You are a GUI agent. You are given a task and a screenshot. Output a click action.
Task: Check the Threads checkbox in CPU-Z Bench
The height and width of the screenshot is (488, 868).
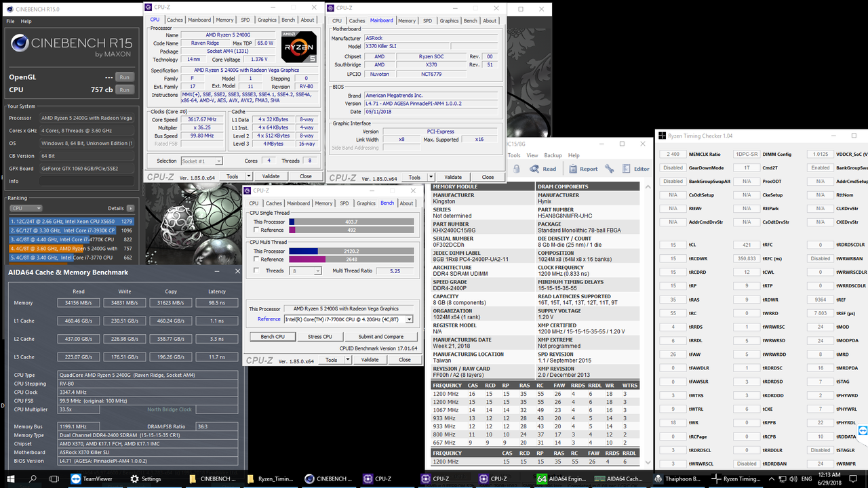256,270
